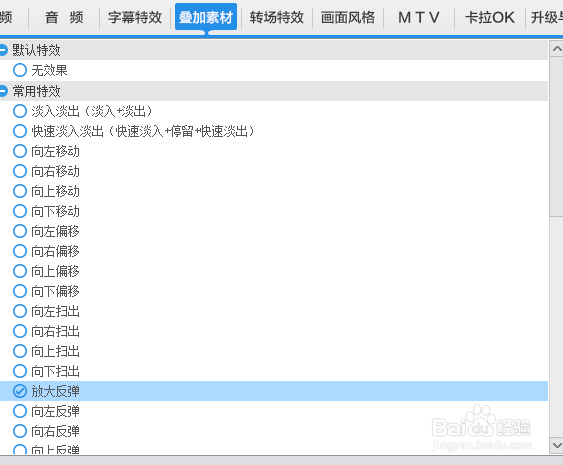Screen dimensions: 563x465
Task: Open the 字幕特效 tab
Action: pyautogui.click(x=135, y=17)
